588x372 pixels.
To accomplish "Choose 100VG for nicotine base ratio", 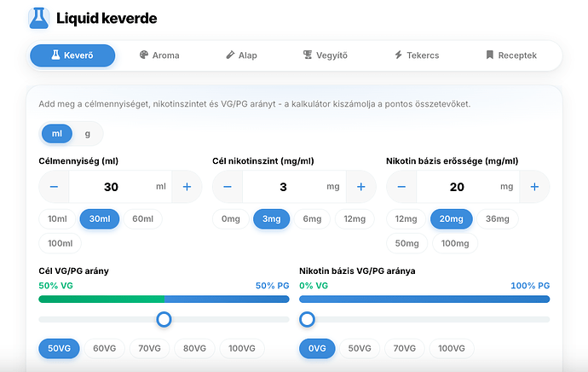I will (452, 348).
